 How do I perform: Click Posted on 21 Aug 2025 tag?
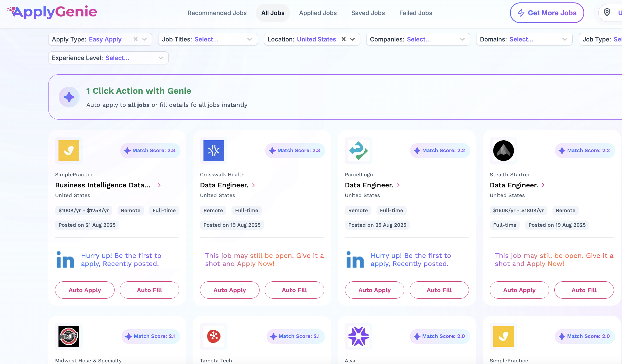point(87,225)
